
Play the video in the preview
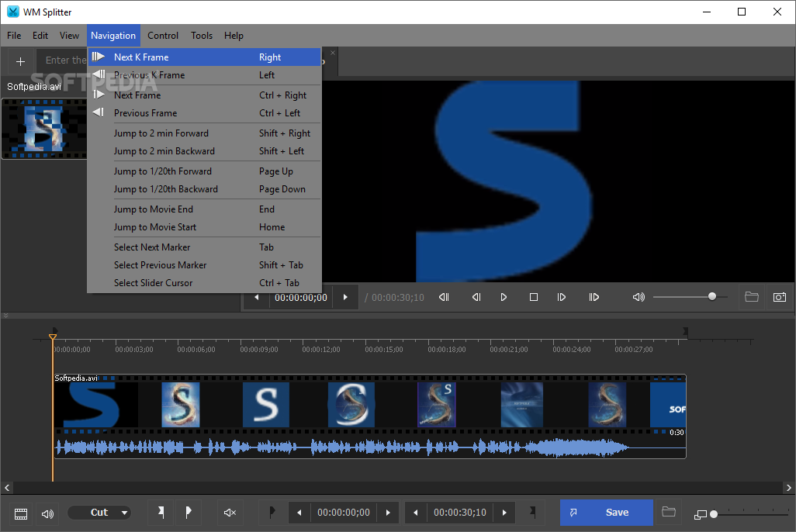[x=504, y=297]
